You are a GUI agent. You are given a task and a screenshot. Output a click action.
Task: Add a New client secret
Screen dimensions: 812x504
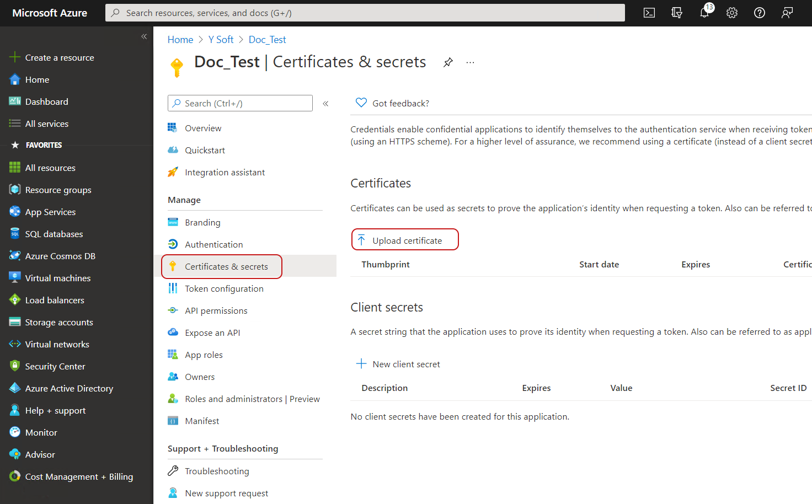[x=398, y=364]
